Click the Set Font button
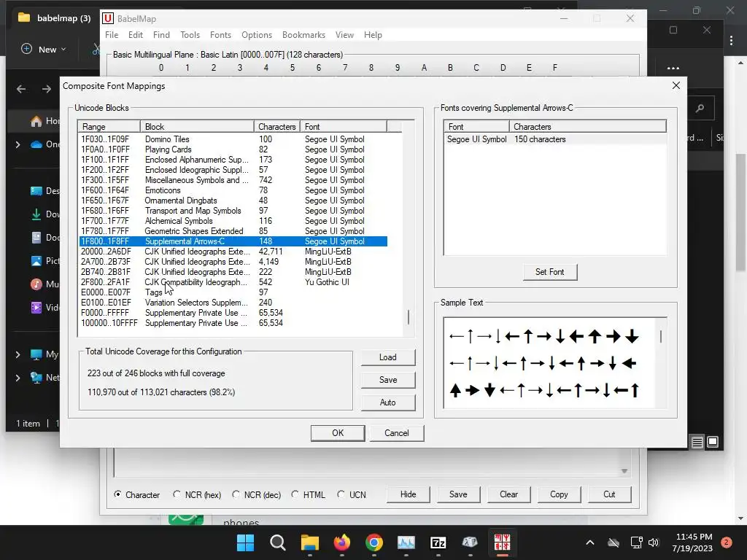The height and width of the screenshot is (560, 747). [550, 272]
